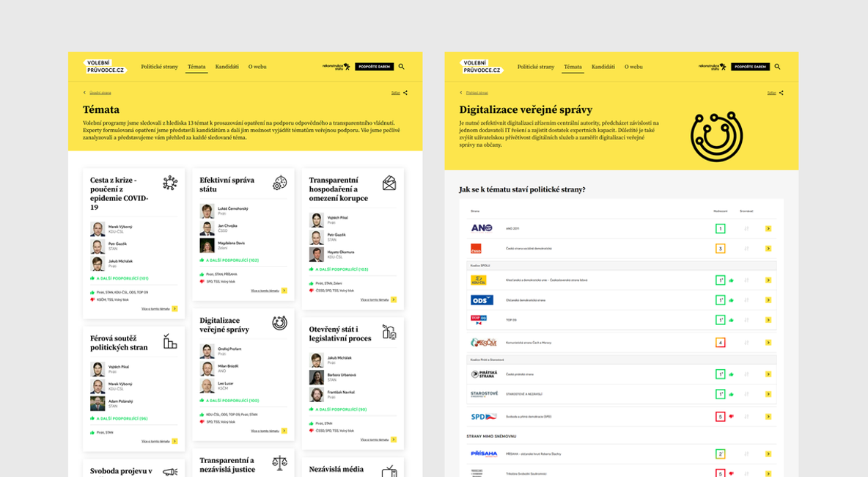Viewport: 868px width, 477px height.
Task: Click the share icon next to Sdílet, right page
Action: pyautogui.click(x=781, y=92)
